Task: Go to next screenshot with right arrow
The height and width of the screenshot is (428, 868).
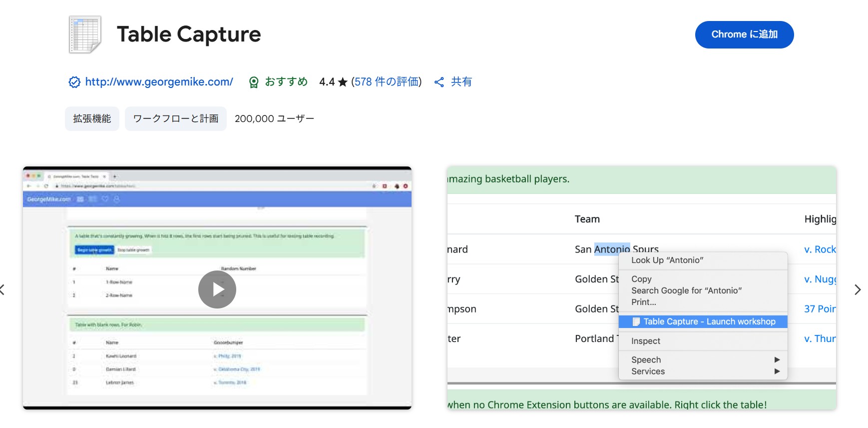Action: (857, 289)
